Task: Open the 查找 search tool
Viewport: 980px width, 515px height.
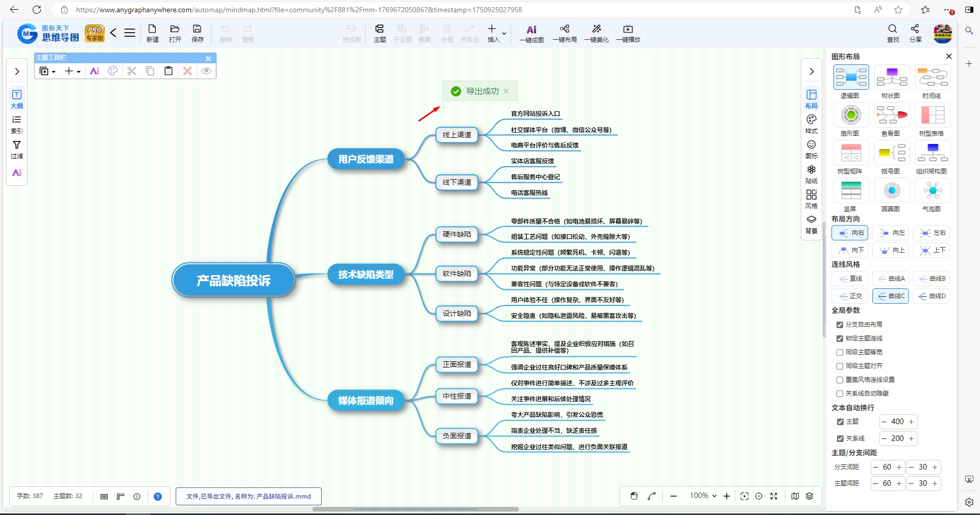Action: (x=893, y=29)
